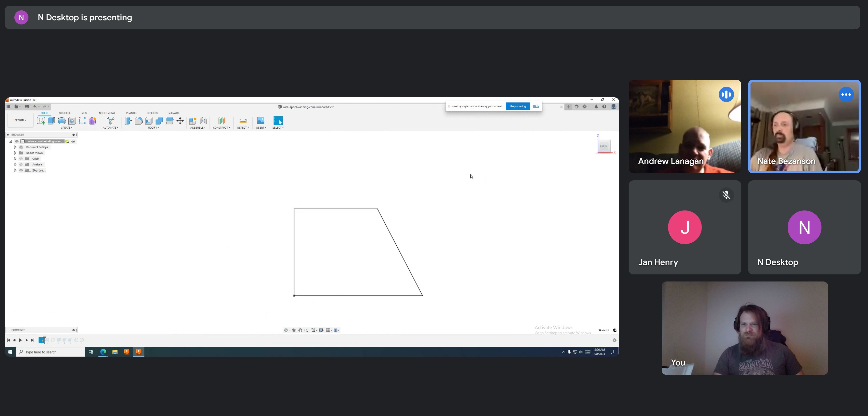Activate the Orbit tool on the navigation bar
868x416 pixels.
click(286, 330)
